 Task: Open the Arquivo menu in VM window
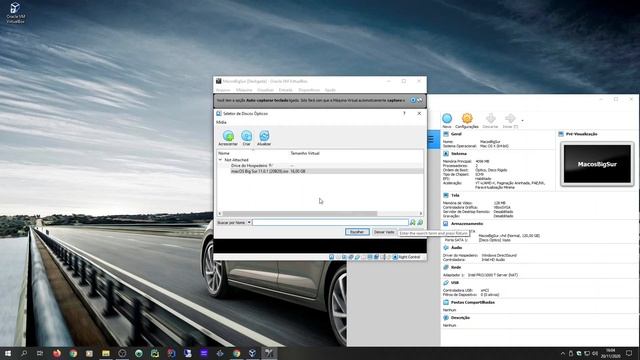pyautogui.click(x=223, y=90)
